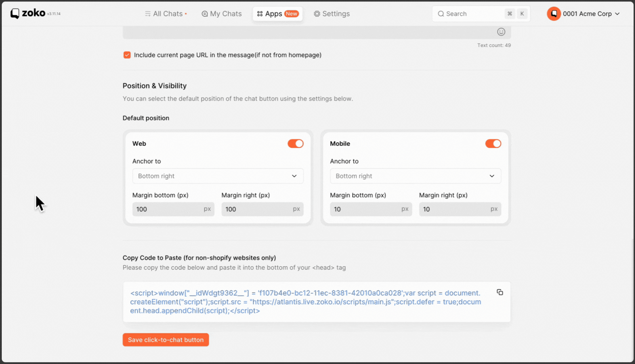Click Web Margin right input field
Viewport: 635px width, 364px height.
coord(262,209)
